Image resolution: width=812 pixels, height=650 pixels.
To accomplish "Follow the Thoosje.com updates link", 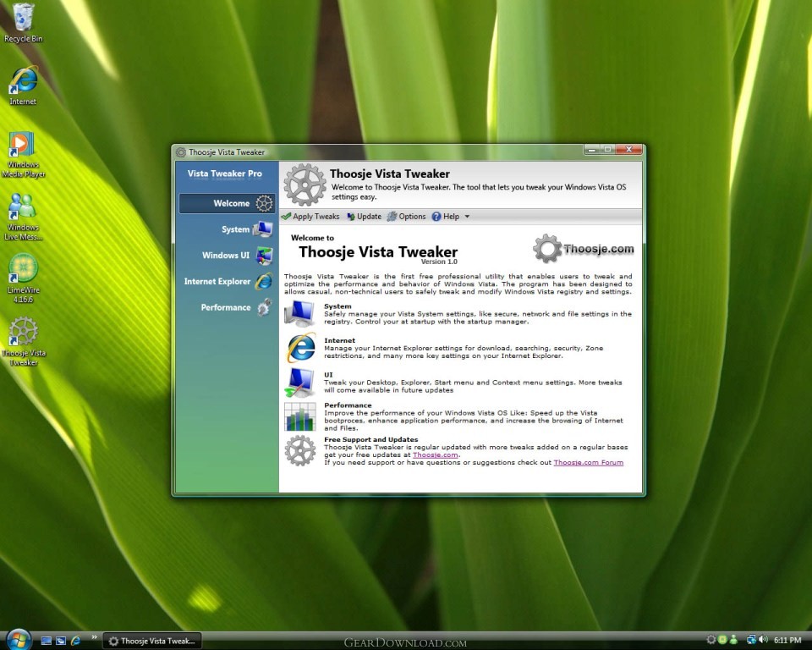I will tap(435, 455).
